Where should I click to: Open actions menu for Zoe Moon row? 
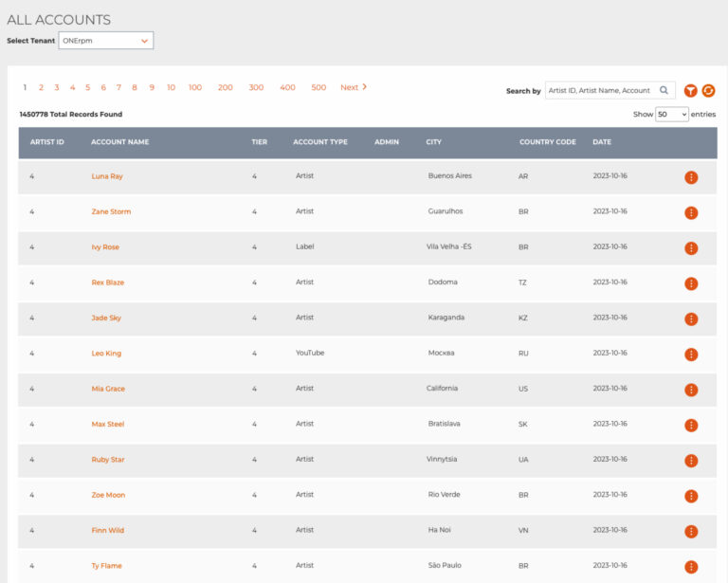click(x=691, y=496)
